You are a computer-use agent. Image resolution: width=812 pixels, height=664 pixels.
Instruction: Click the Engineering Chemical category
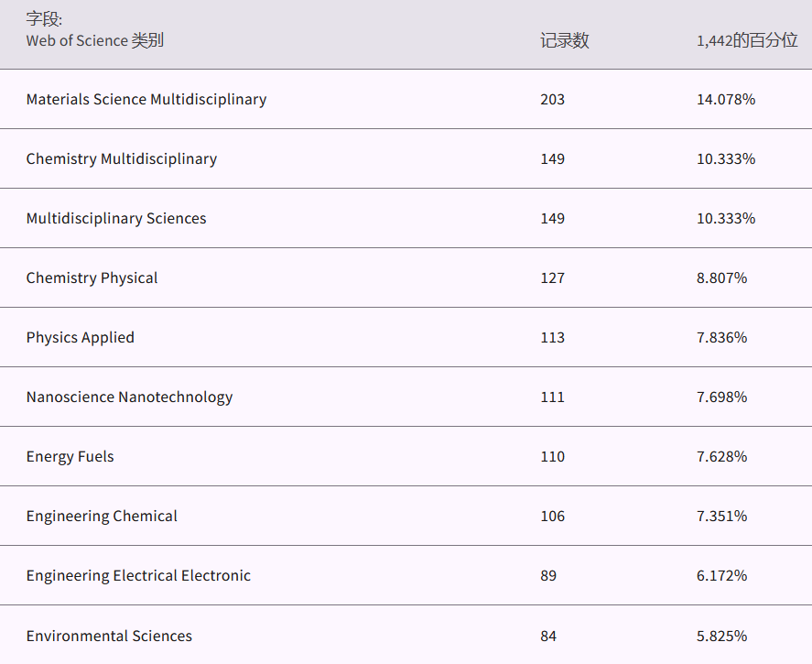[102, 516]
